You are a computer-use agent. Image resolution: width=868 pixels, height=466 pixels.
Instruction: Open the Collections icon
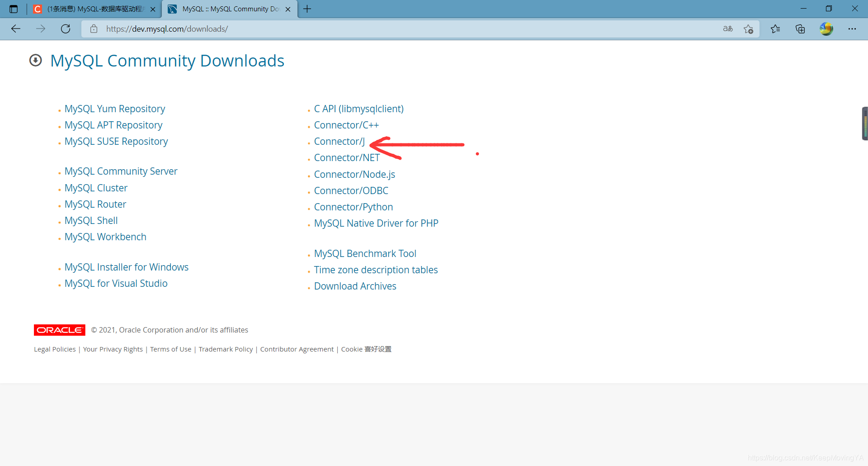800,29
